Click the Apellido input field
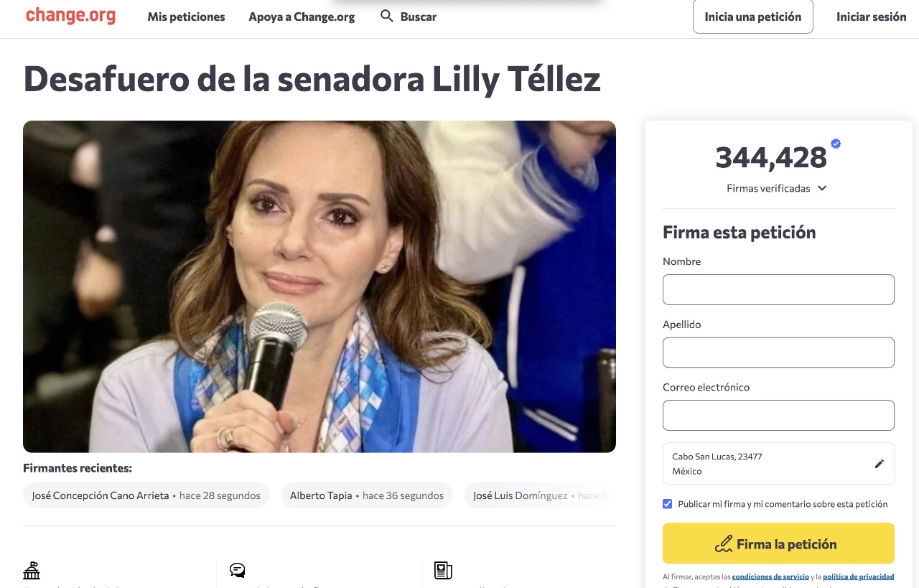This screenshot has width=919, height=588. click(778, 353)
